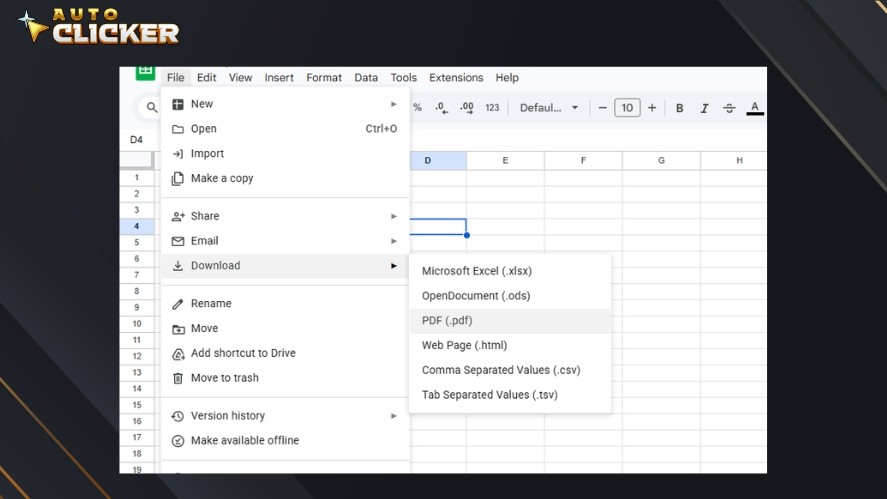
Task: Choose Share from the File menu
Action: click(285, 216)
